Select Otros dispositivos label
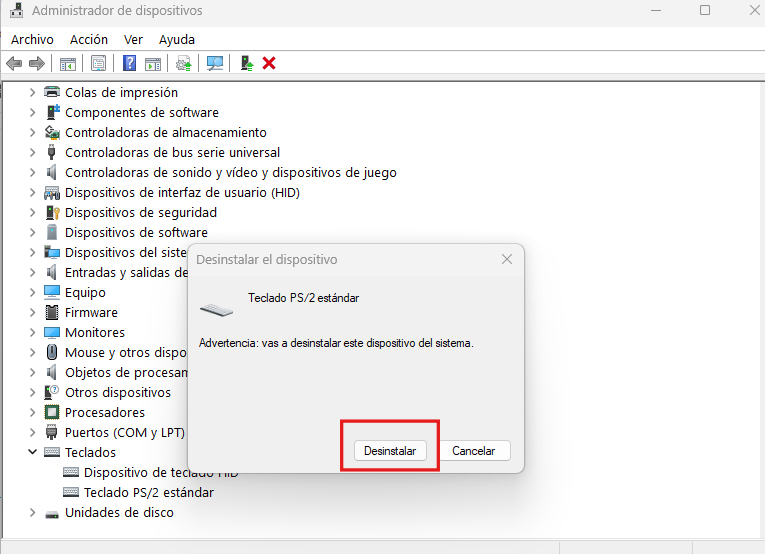Screen dimensions: 765x554 (118, 393)
